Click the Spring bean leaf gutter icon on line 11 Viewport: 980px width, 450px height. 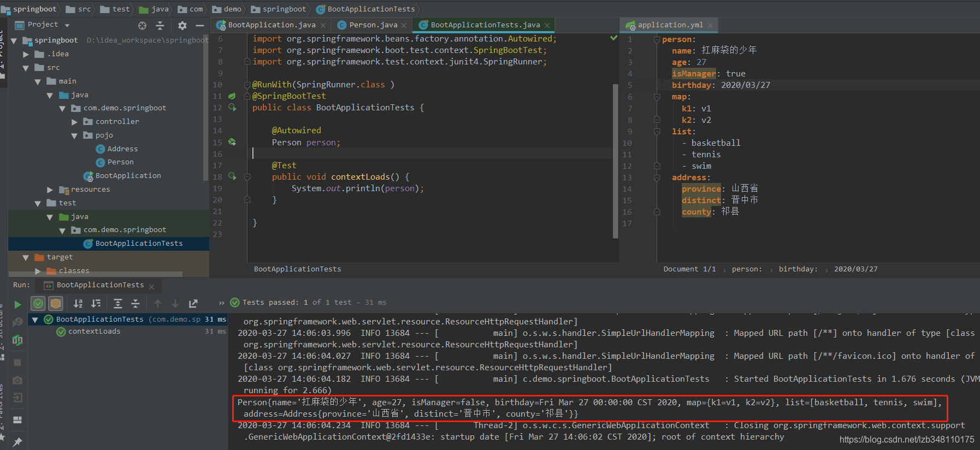click(232, 96)
